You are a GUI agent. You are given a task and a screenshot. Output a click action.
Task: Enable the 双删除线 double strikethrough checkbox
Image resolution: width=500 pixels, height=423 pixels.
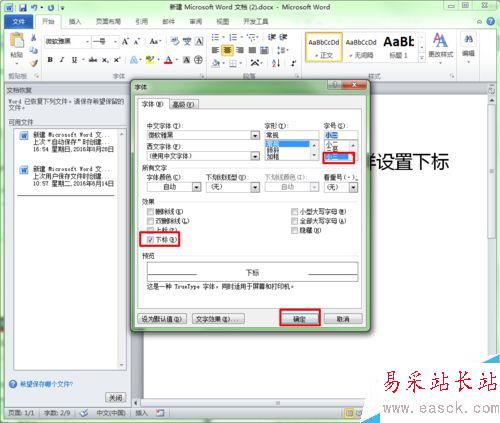coord(150,221)
